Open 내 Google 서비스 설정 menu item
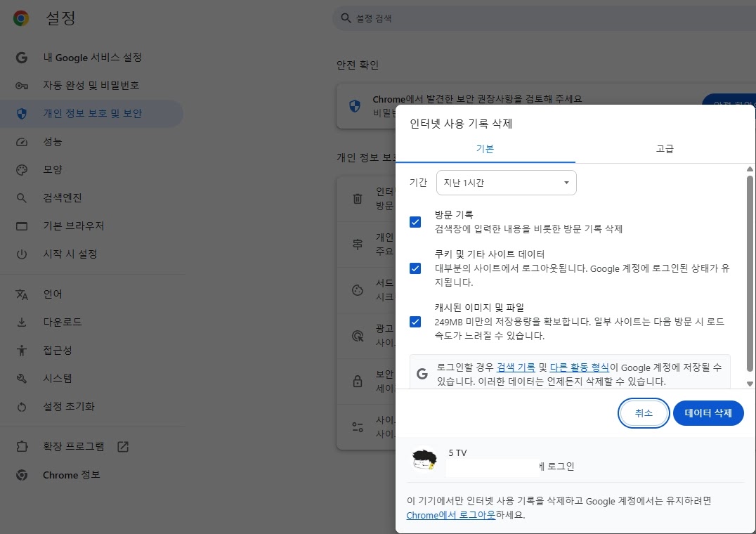756x534 pixels. coord(93,58)
